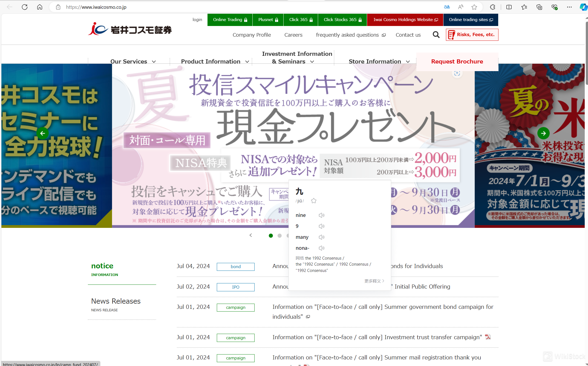The image size is (588, 366).
Task: Select the News Releases section
Action: point(122,304)
